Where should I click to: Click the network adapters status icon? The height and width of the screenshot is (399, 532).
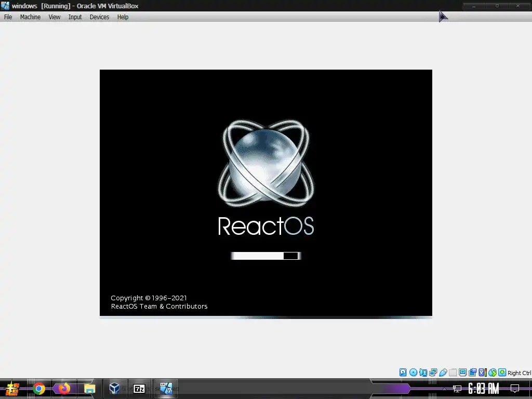(433, 373)
